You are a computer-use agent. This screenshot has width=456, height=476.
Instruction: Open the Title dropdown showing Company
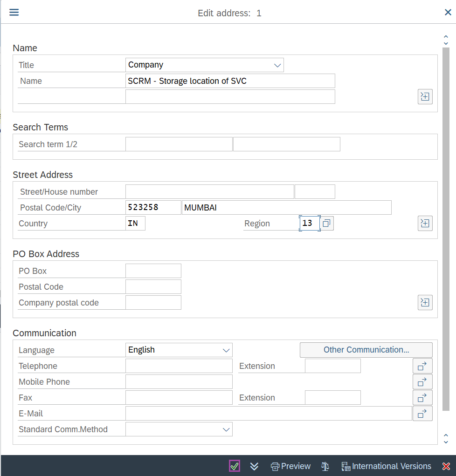coord(204,65)
